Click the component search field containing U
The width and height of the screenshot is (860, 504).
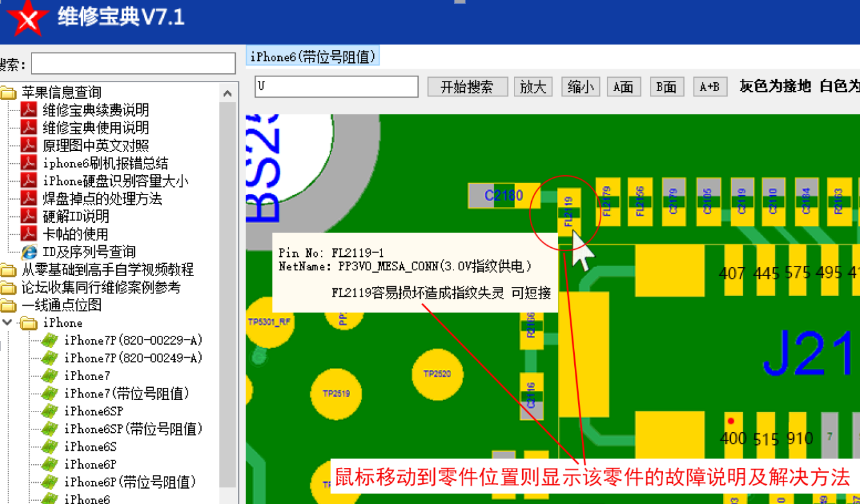(x=337, y=87)
